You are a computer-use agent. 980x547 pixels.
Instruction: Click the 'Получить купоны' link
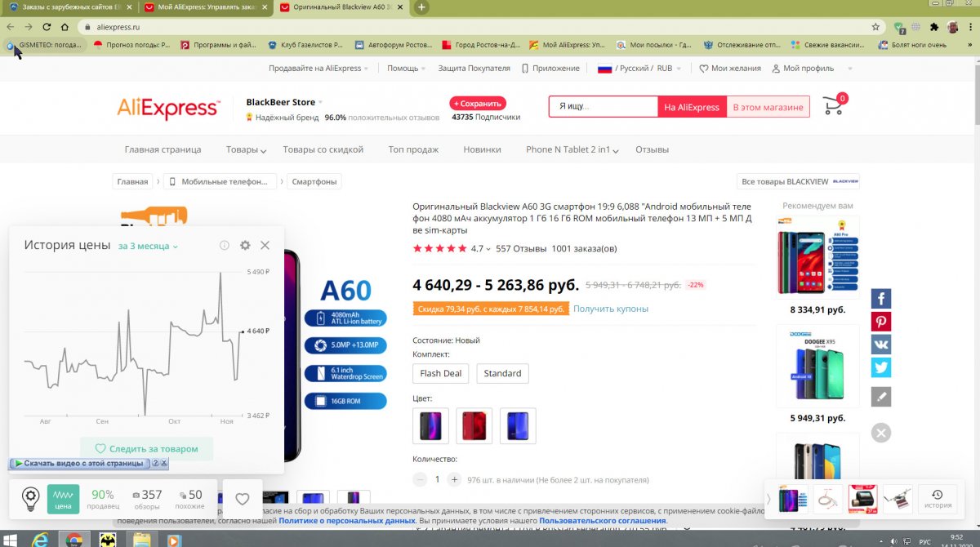(x=611, y=309)
